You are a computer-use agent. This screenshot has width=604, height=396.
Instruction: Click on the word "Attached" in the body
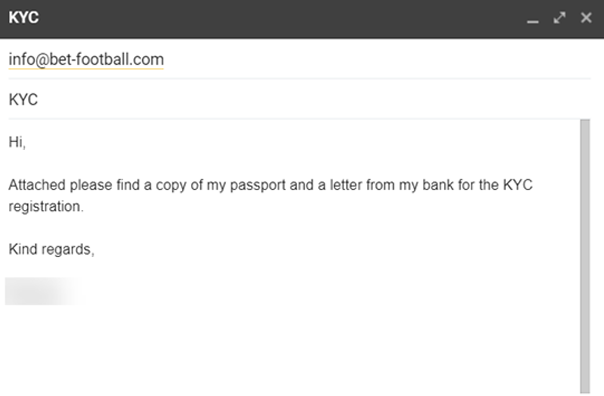tap(37, 185)
